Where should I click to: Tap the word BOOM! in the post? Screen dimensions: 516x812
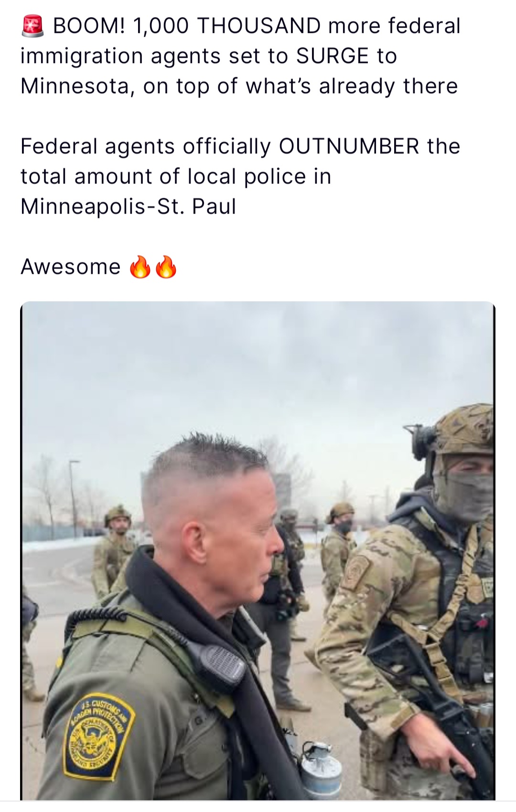point(89,26)
